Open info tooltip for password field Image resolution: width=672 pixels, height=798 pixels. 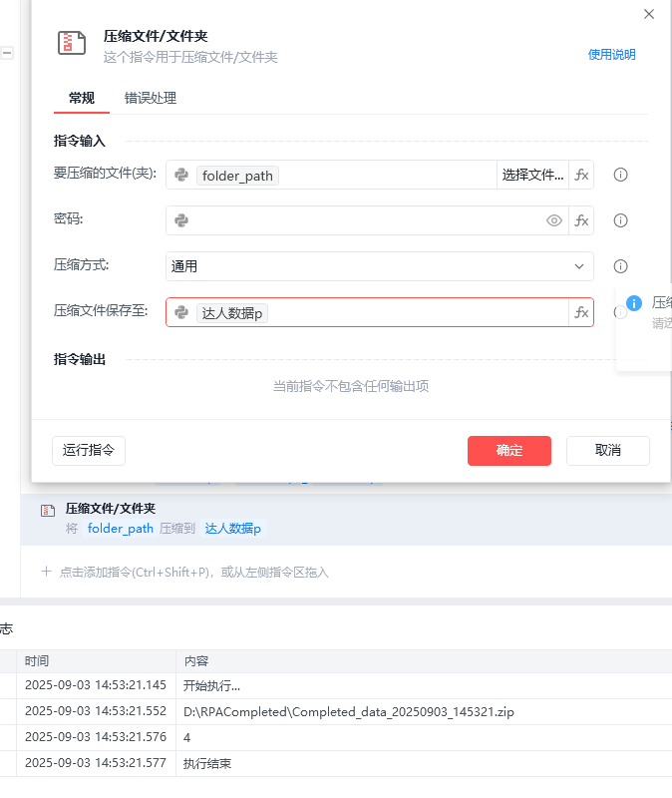620,220
